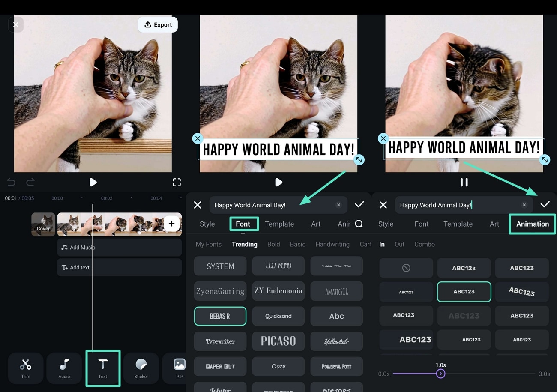Click resize handle of right text box
The height and width of the screenshot is (392, 557).
[x=545, y=160]
